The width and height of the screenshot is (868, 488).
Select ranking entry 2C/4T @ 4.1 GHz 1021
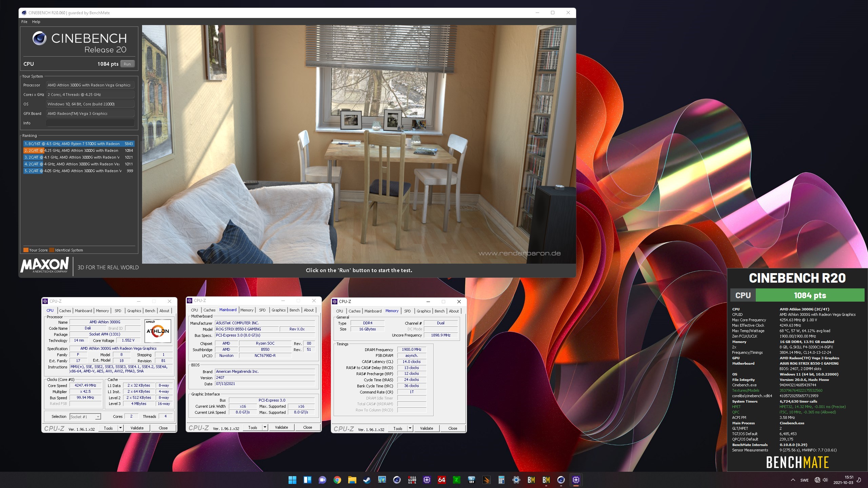pos(79,157)
